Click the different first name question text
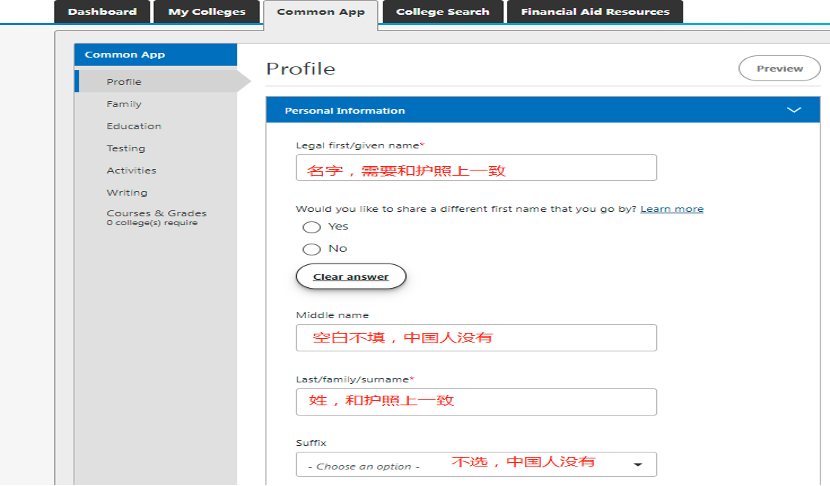Image resolution: width=830 pixels, height=486 pixels. [466, 209]
